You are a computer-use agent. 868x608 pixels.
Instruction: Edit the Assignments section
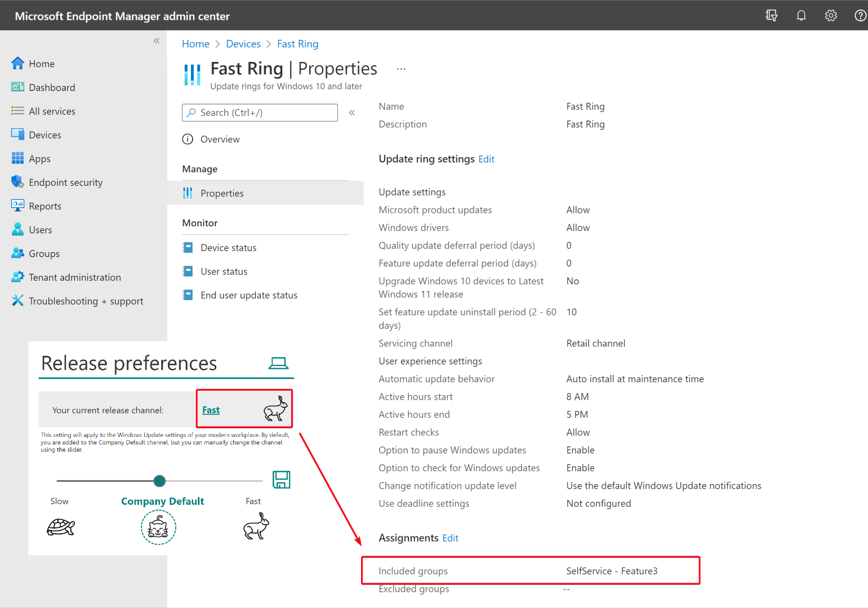(x=450, y=538)
